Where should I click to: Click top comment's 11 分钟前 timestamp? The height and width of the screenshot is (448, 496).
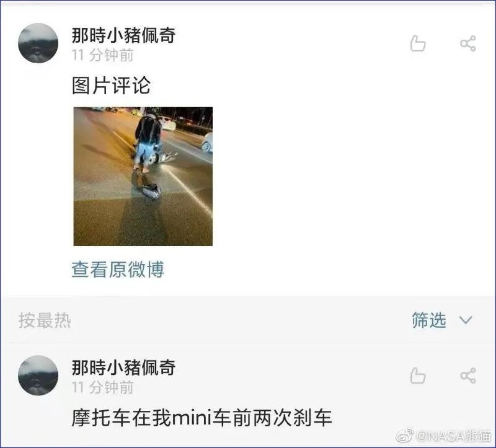pyautogui.click(x=102, y=55)
